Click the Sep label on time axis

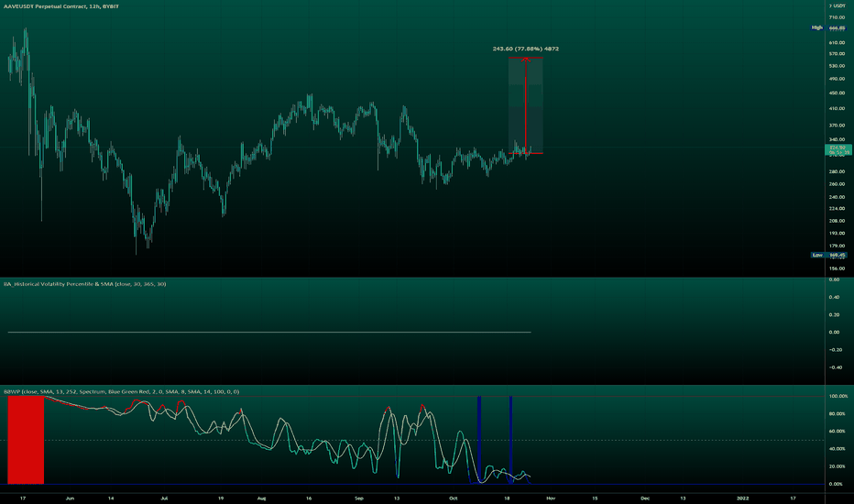pyautogui.click(x=359, y=498)
